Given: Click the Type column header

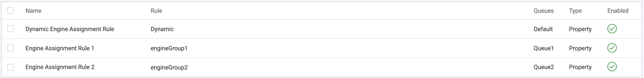Looking at the screenshot, I should 575,11.
